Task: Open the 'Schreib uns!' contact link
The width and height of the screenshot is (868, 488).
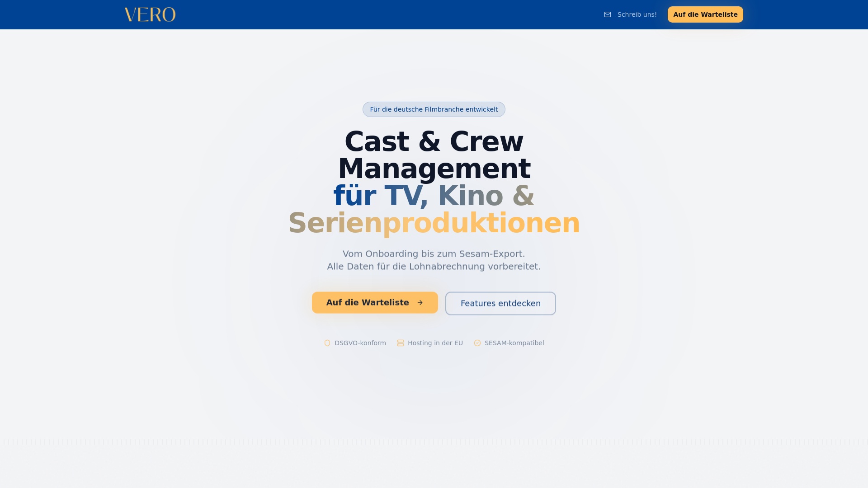Action: [637, 14]
